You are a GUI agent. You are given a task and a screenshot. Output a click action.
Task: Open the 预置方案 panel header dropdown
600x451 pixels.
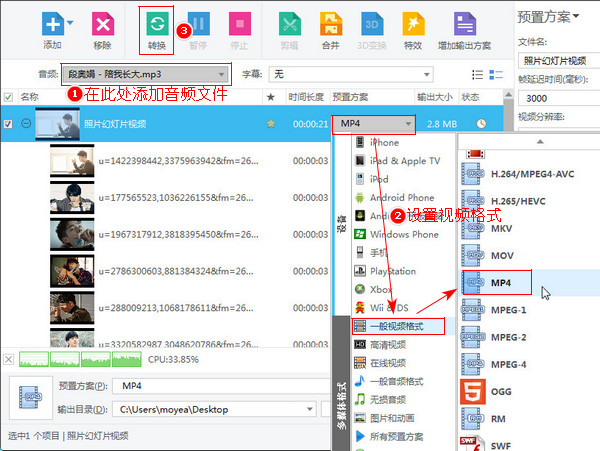click(x=549, y=17)
